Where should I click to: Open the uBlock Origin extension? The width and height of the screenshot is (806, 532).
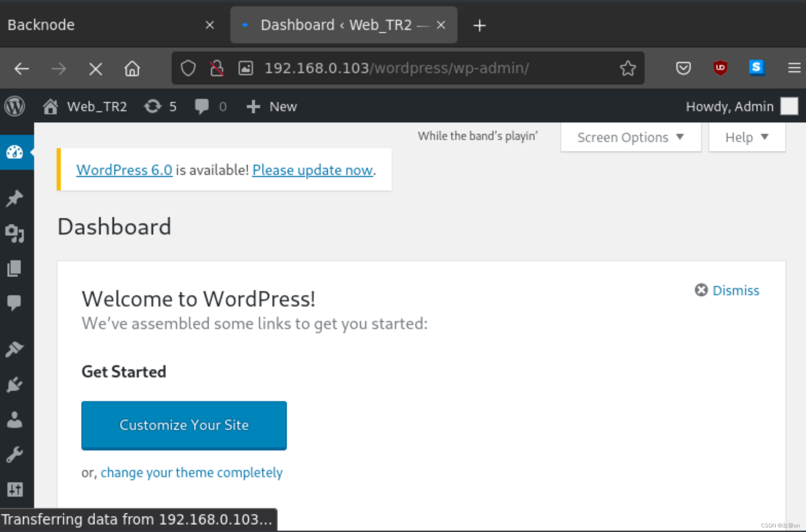tap(720, 68)
